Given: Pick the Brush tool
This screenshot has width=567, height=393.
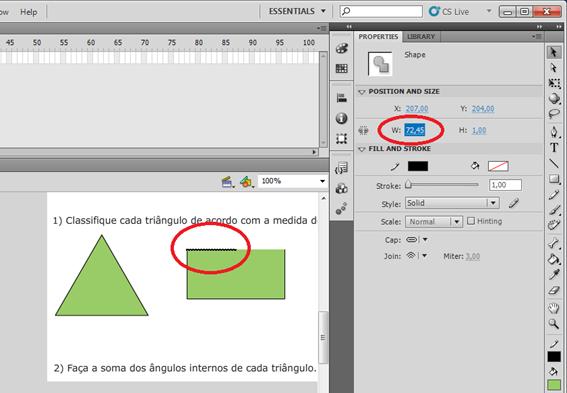Looking at the screenshot, I should coord(554,210).
